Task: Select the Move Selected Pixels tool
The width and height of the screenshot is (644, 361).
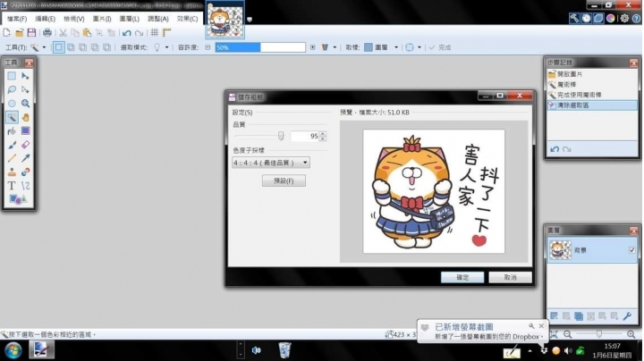Action: tap(25, 76)
